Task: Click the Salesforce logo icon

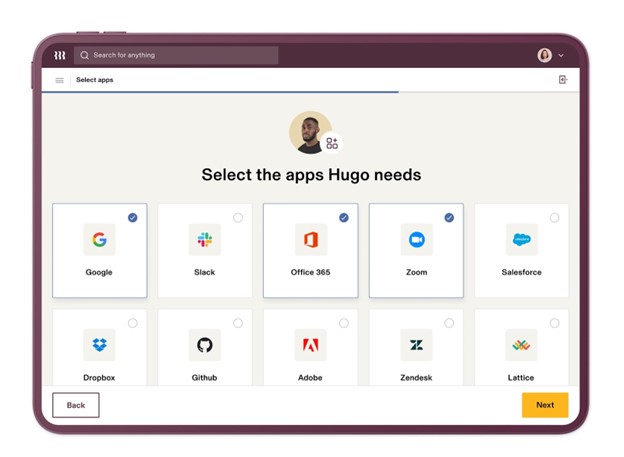Action: pyautogui.click(x=522, y=240)
